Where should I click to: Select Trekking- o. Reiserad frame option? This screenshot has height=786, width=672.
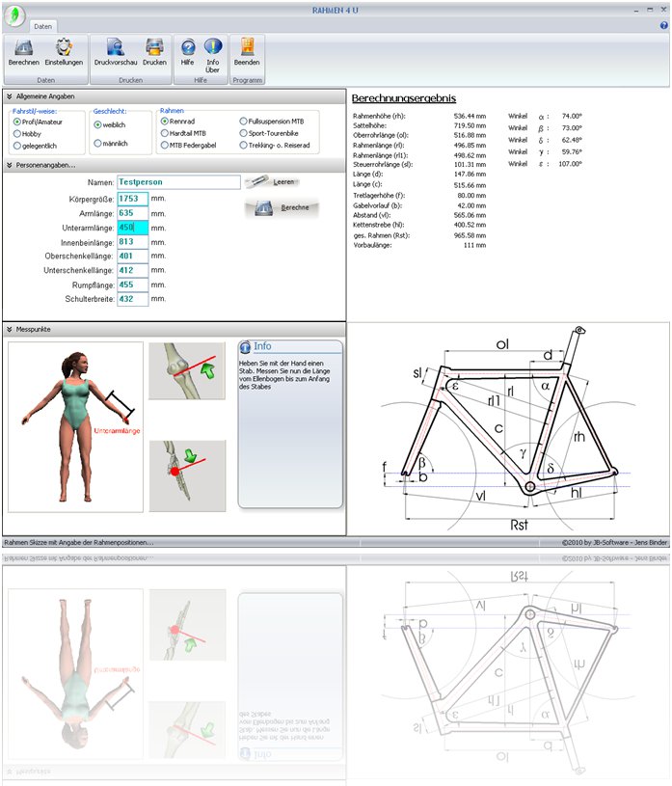click(x=242, y=145)
